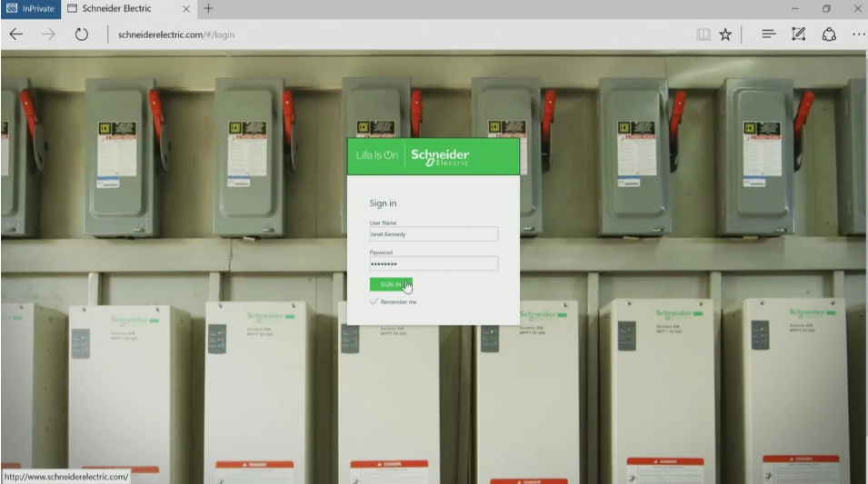This screenshot has height=484, width=868.
Task: Click the Schneider Electric logo
Action: [x=440, y=156]
